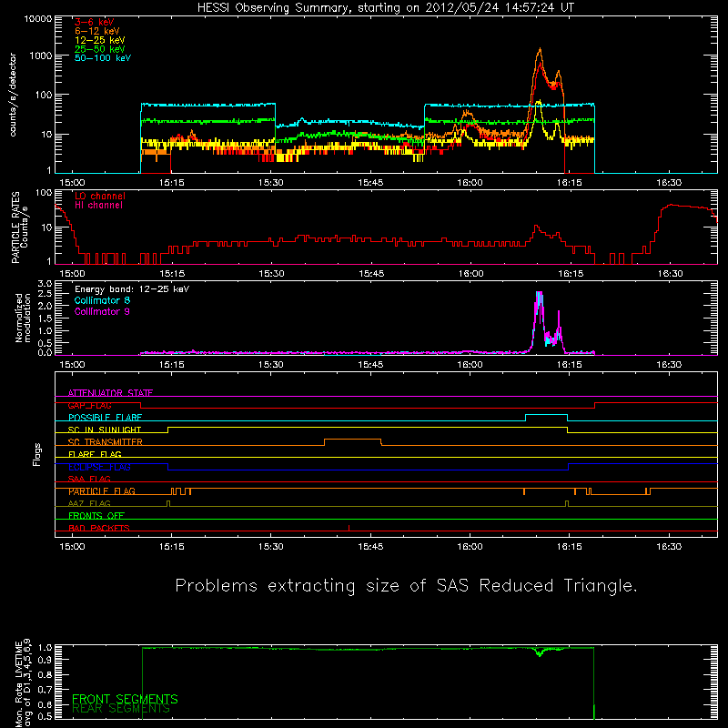Select the HI channel legend label
728x728 pixels.
[98, 206]
